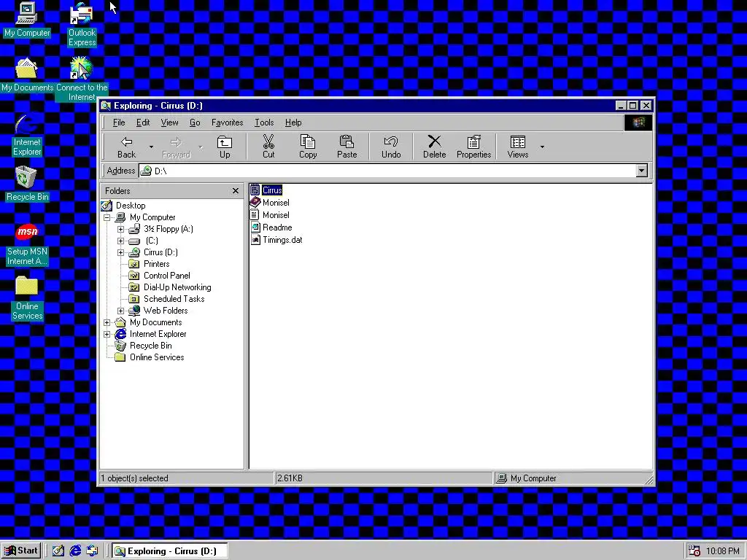Image resolution: width=747 pixels, height=560 pixels.
Task: Select the Monisel file with text document icon
Action: 270,215
